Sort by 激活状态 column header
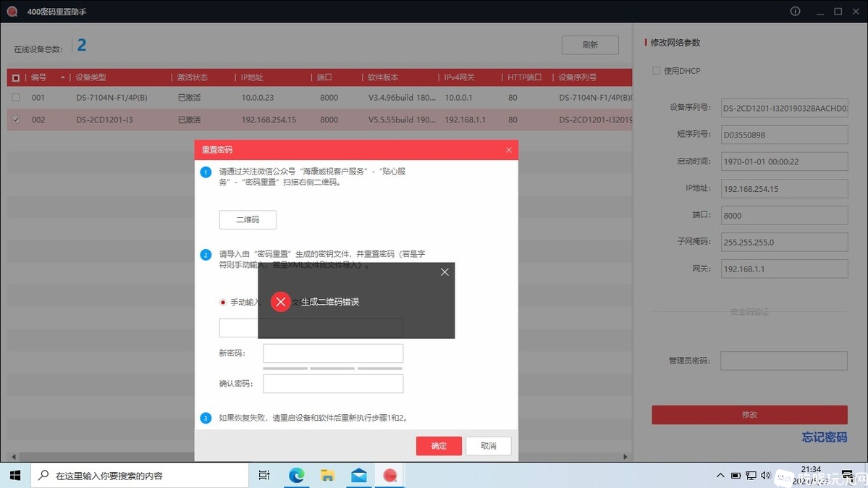This screenshot has width=868, height=488. [192, 77]
